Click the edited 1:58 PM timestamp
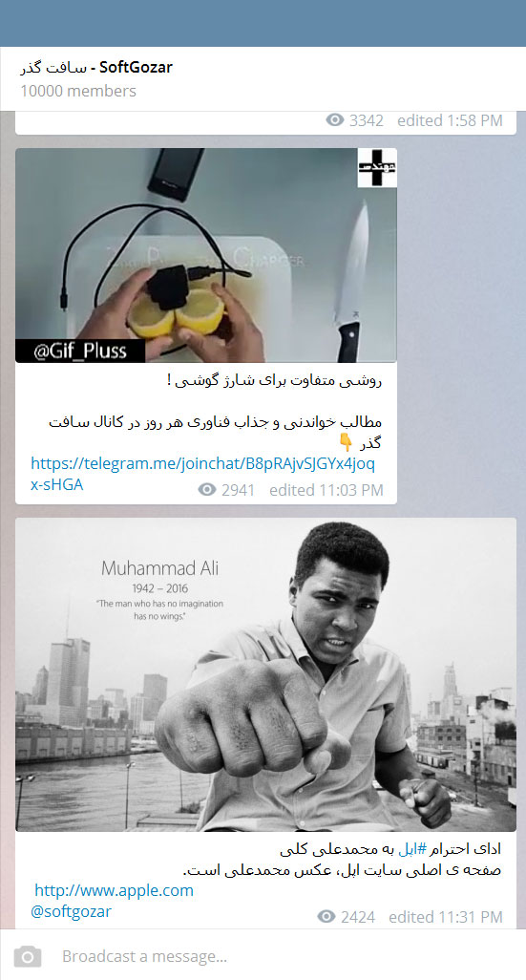 click(450, 120)
